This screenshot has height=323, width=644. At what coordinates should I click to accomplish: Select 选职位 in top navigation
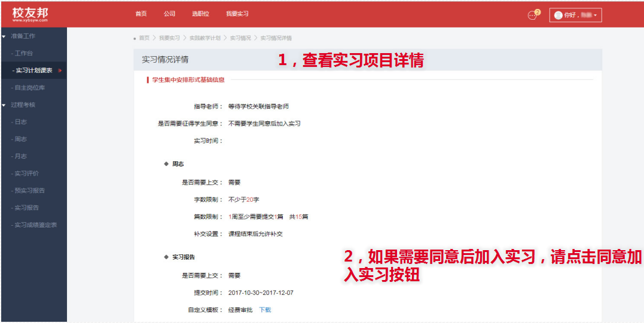pos(200,14)
